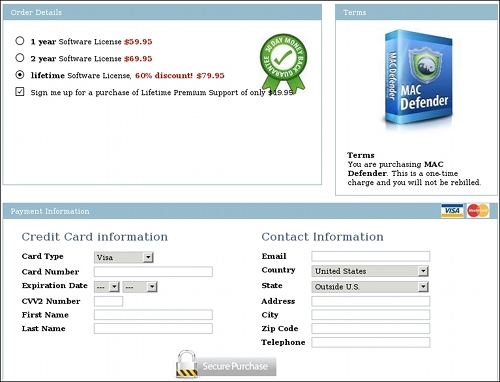
Task: Open the Card Type dropdown
Action: click(x=124, y=257)
